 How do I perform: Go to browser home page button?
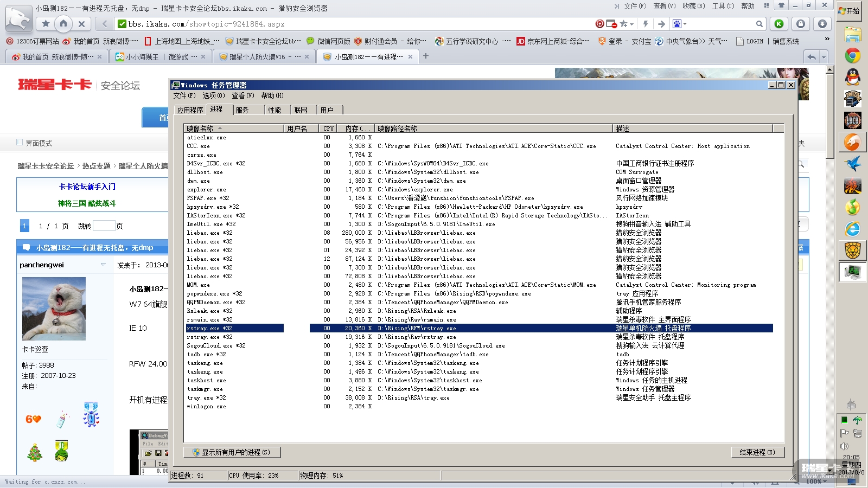coord(63,24)
